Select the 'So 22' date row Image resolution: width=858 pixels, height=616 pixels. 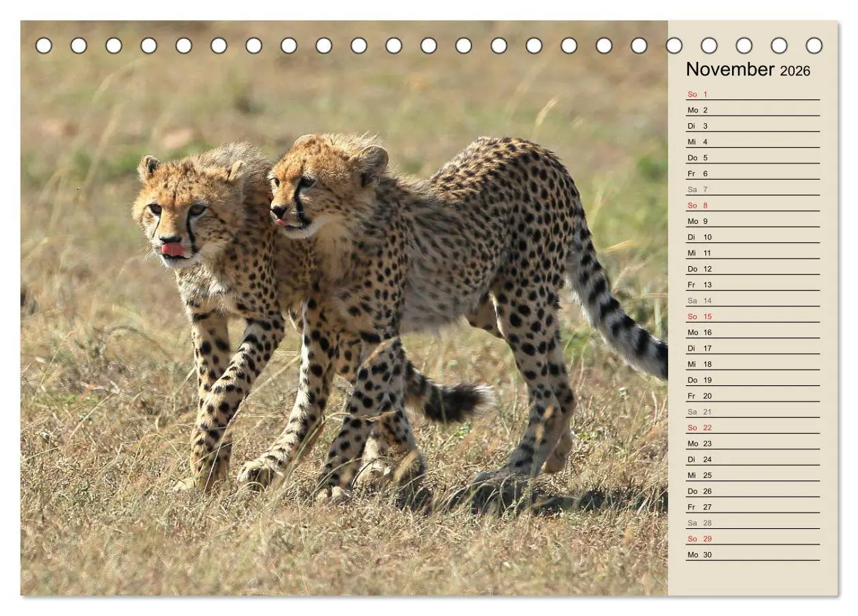[x=752, y=427]
